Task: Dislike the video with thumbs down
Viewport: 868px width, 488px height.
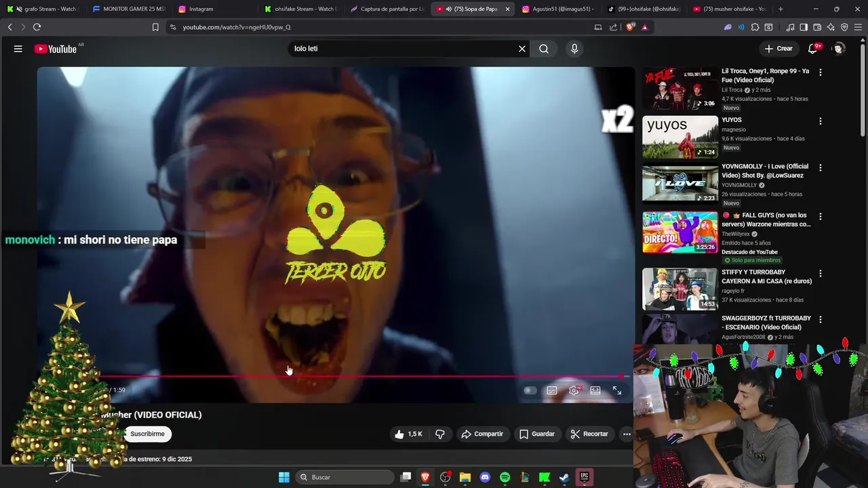Action: 440,434
